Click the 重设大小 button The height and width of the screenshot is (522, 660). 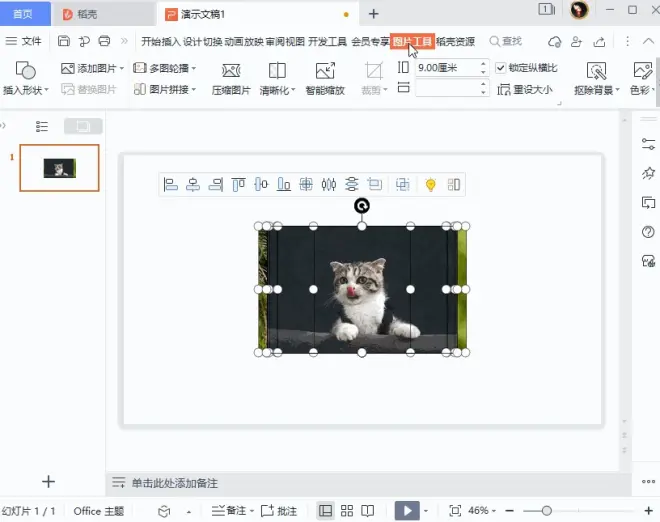(524, 89)
